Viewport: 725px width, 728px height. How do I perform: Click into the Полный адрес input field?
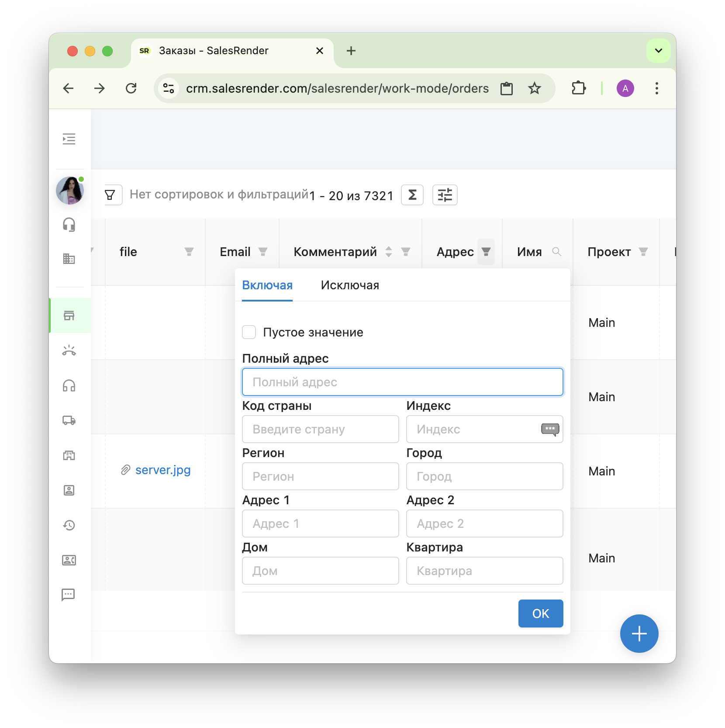coord(402,382)
